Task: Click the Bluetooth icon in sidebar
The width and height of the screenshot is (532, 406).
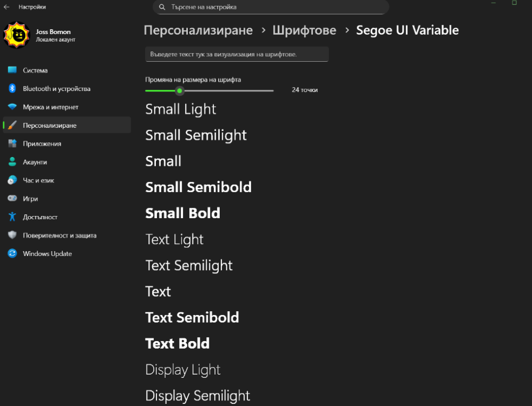Action: tap(12, 88)
